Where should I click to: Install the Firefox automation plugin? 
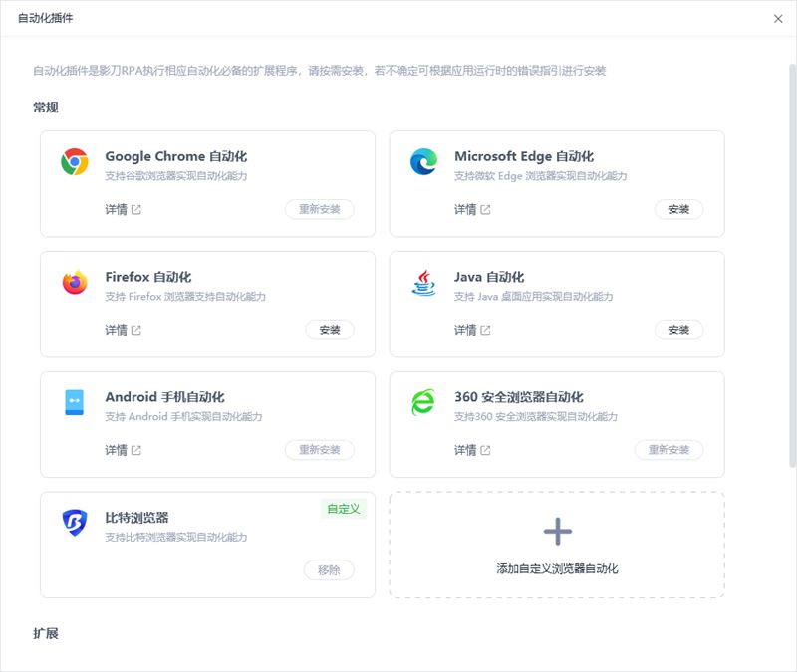(x=330, y=330)
